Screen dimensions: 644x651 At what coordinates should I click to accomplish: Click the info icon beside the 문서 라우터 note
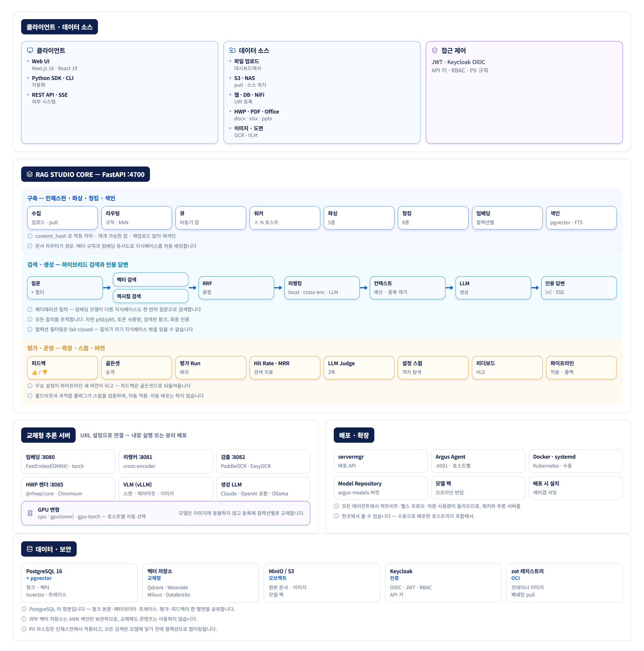30,246
